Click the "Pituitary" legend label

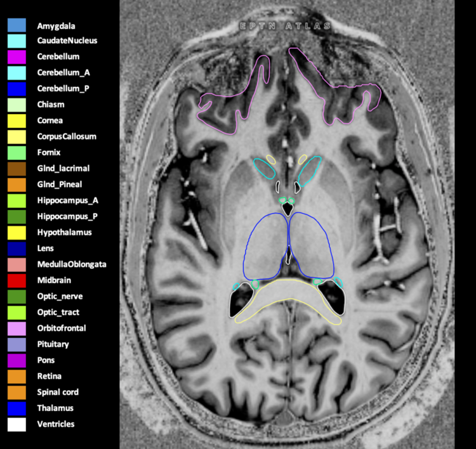(x=53, y=344)
